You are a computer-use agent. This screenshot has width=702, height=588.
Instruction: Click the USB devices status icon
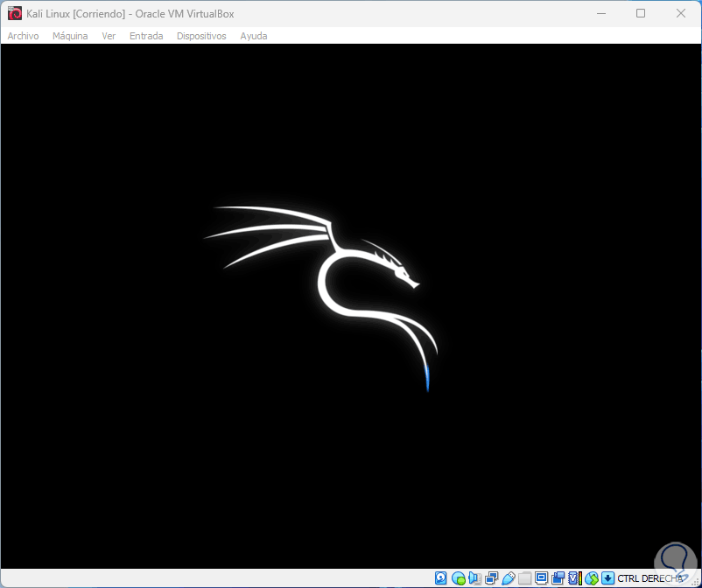509,578
